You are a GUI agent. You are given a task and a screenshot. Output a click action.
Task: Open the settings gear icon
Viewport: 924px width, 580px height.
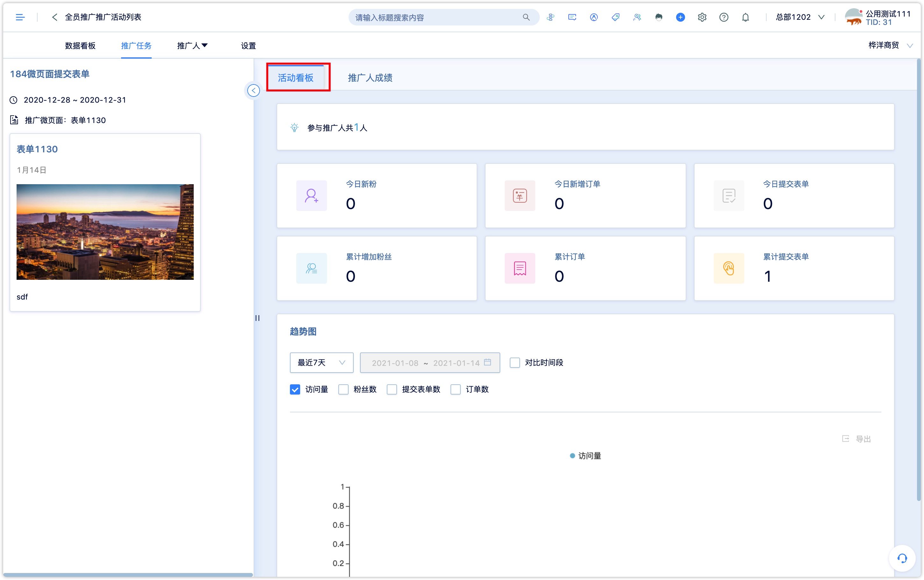pyautogui.click(x=702, y=17)
